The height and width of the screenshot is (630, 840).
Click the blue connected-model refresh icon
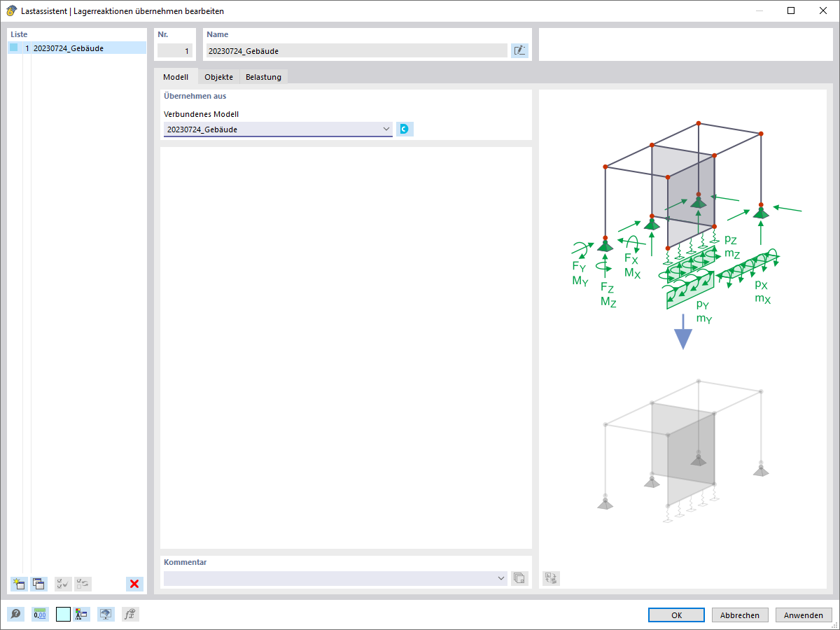pos(405,129)
